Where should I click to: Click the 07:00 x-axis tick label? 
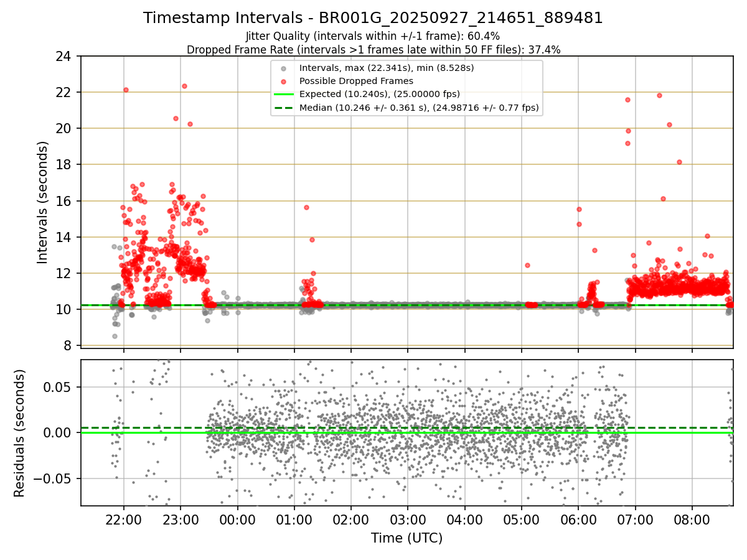pos(635,520)
